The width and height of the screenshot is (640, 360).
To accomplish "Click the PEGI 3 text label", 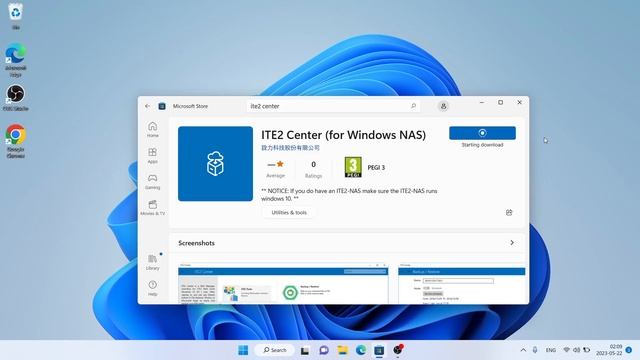I will tap(376, 167).
